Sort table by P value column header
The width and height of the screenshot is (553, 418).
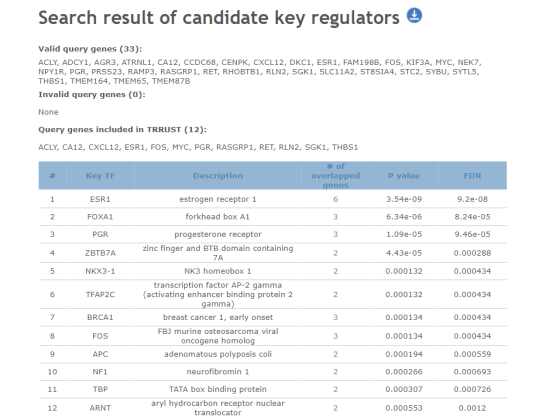404,176
